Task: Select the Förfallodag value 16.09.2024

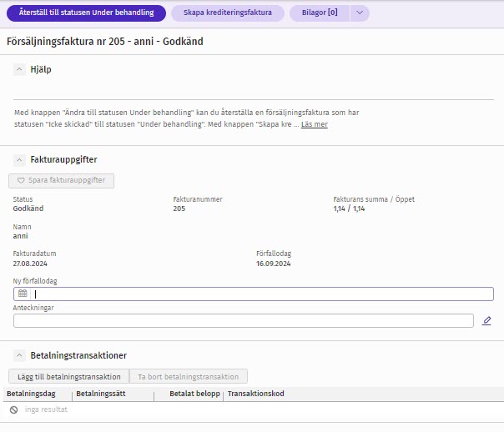Action: pos(273,264)
